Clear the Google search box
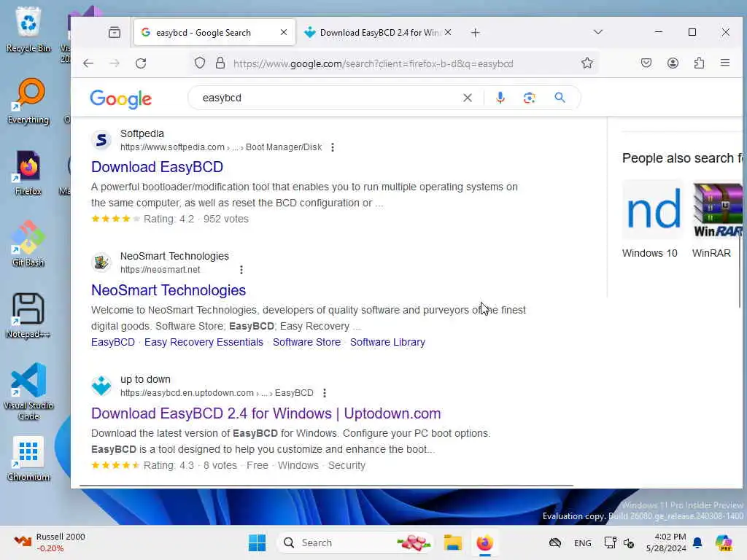The image size is (747, 560). pos(468,98)
